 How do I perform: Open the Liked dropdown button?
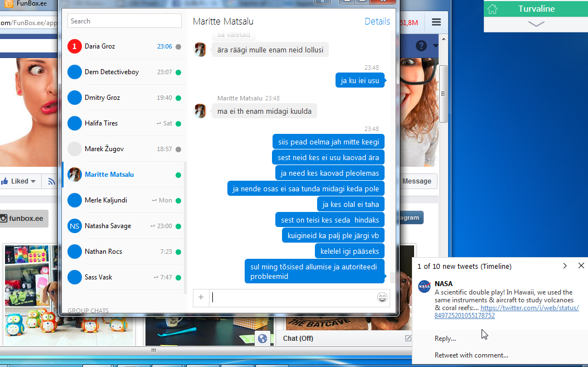19,181
